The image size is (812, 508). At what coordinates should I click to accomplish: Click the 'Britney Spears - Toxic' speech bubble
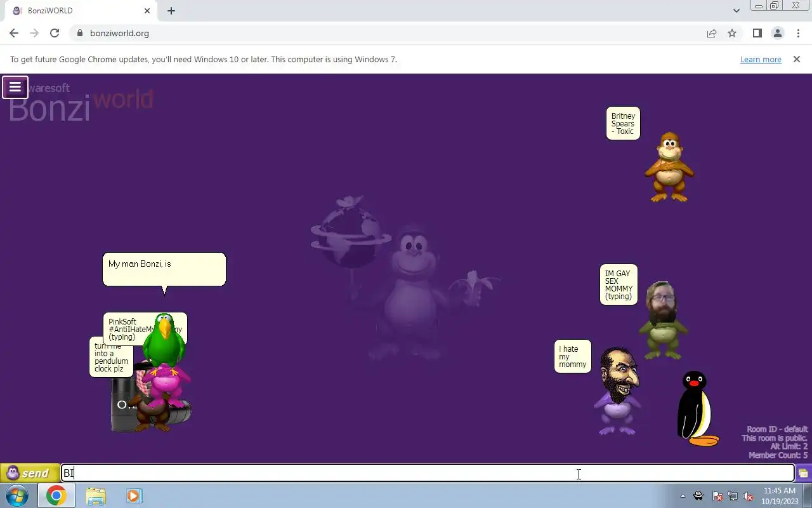623,123
